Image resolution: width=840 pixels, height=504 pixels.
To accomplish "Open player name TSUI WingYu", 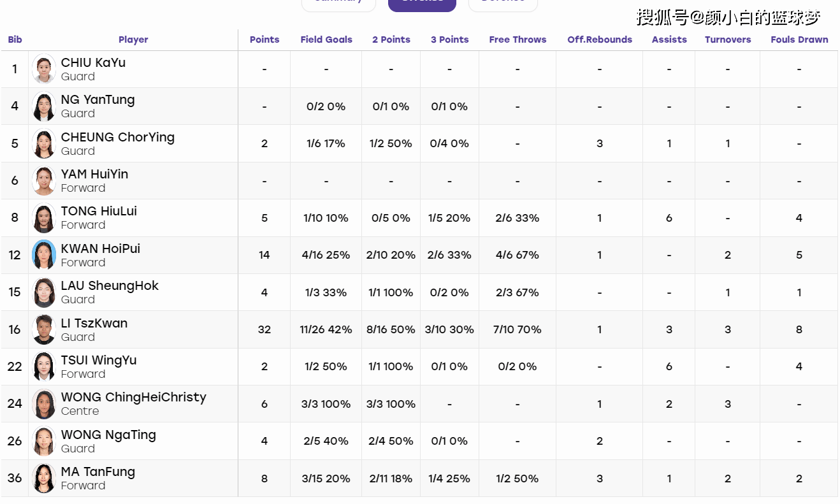I will point(99,360).
